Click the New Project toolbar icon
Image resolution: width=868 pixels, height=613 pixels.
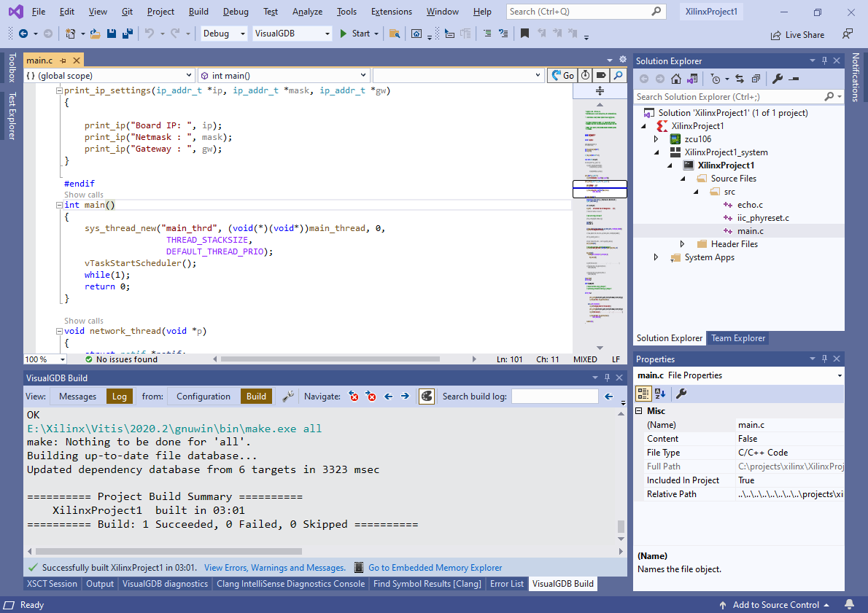point(70,34)
